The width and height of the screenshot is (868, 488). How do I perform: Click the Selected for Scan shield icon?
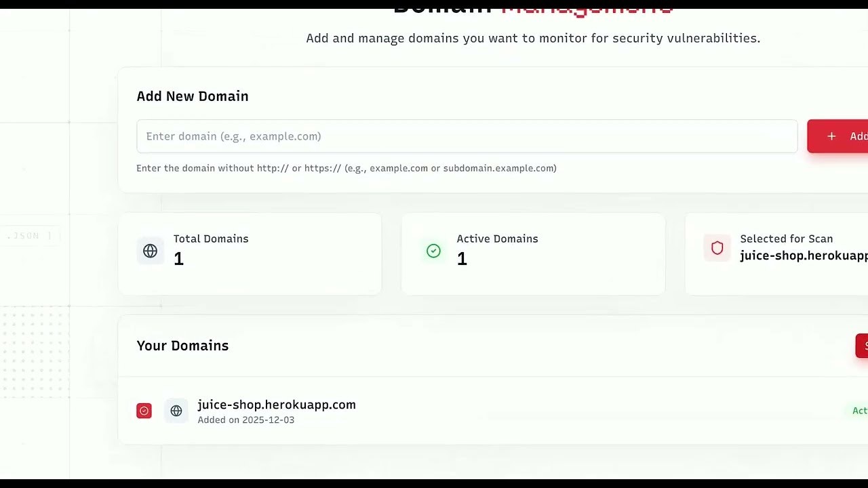[717, 248]
